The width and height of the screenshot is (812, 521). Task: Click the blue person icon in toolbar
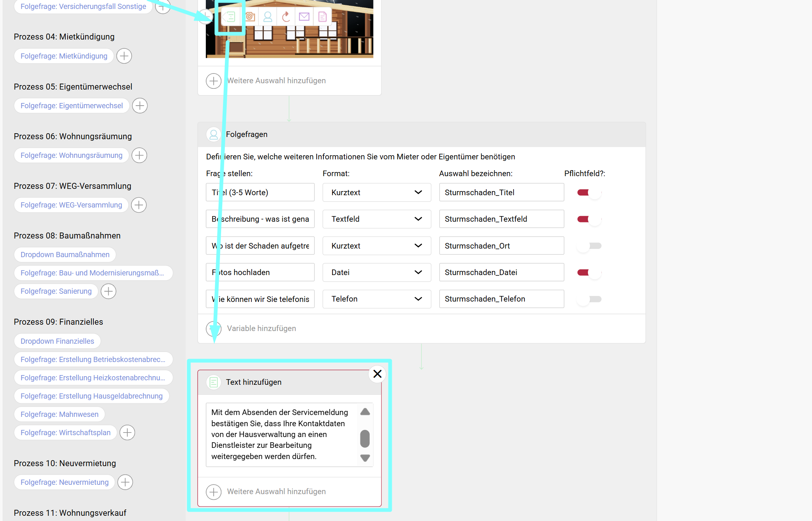click(x=268, y=17)
